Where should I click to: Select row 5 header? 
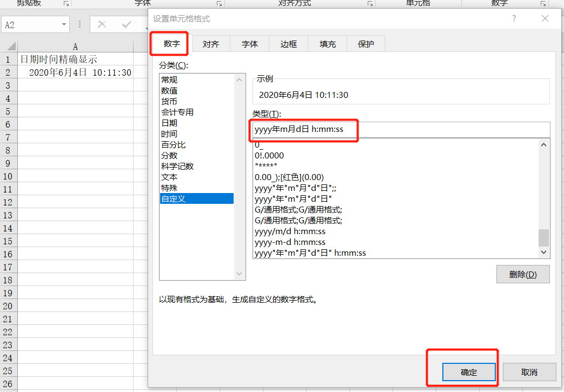tap(8, 111)
